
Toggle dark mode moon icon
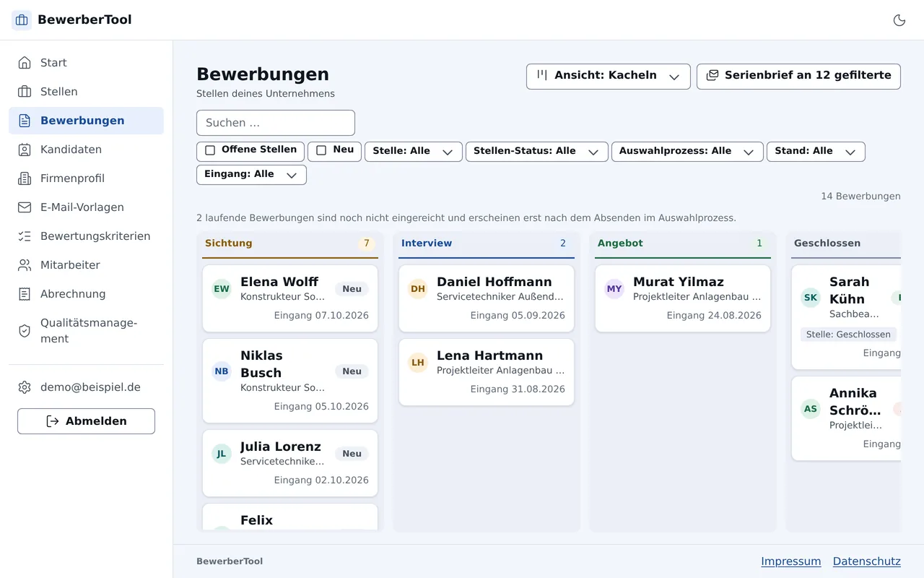pos(899,20)
